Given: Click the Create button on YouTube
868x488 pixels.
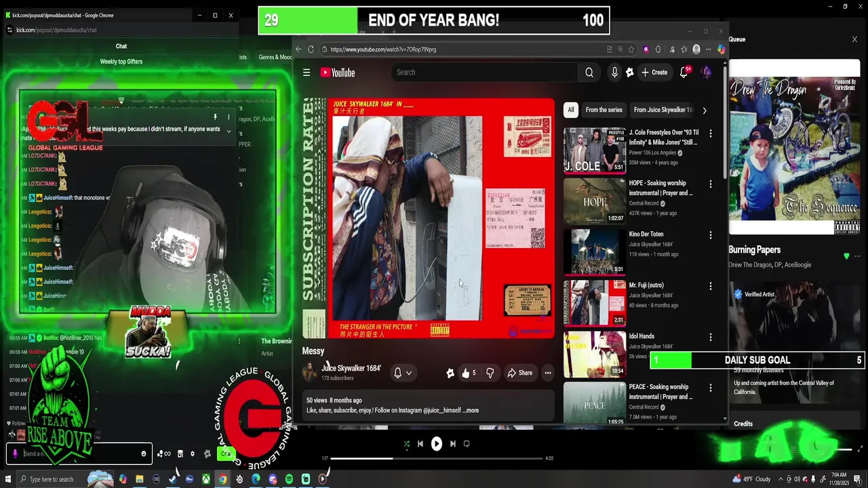Looking at the screenshot, I should point(654,73).
